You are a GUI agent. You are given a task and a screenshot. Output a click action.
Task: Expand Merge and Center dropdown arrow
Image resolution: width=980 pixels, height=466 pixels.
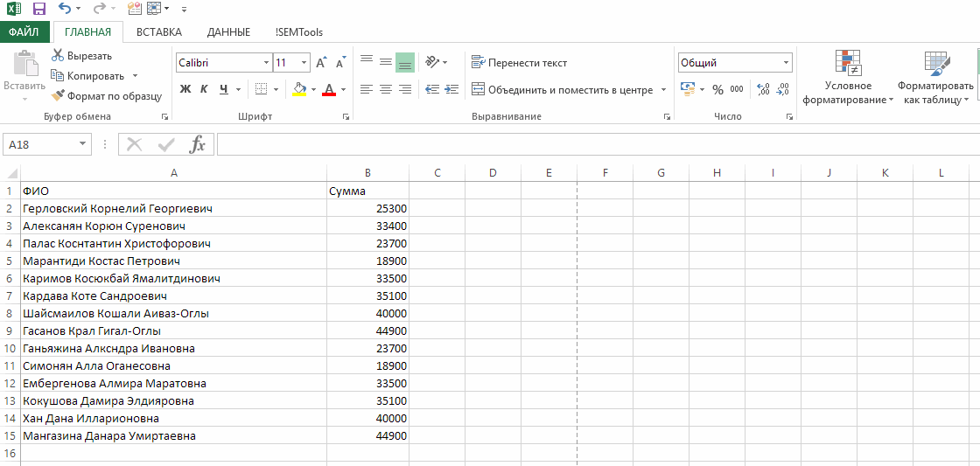[x=664, y=90]
